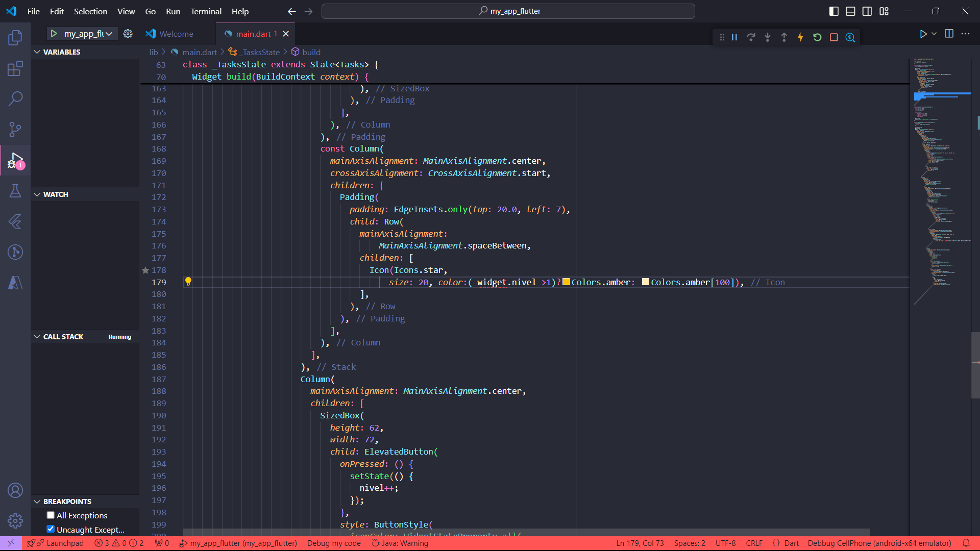Image resolution: width=980 pixels, height=551 pixels.
Task: Open the Run and Debug view
Action: pos(15,161)
